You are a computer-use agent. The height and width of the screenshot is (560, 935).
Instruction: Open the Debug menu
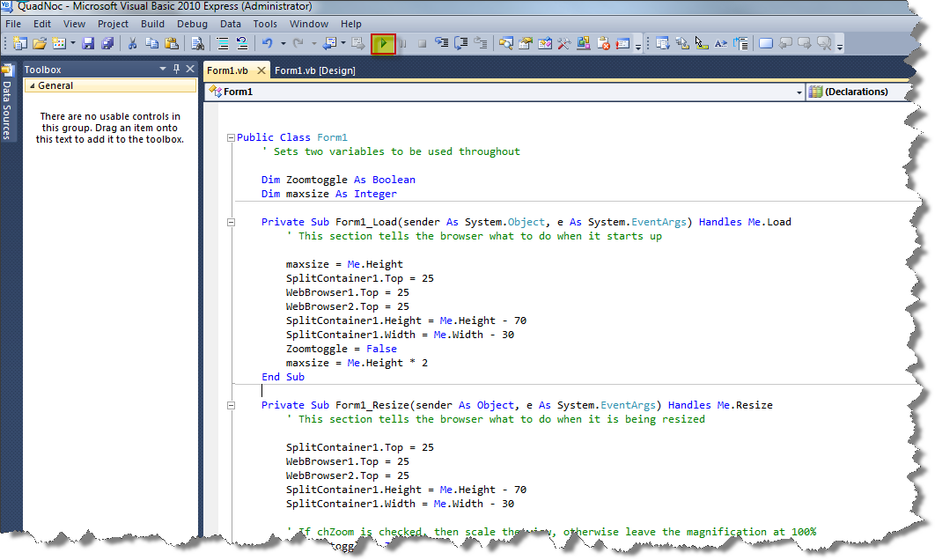(192, 24)
